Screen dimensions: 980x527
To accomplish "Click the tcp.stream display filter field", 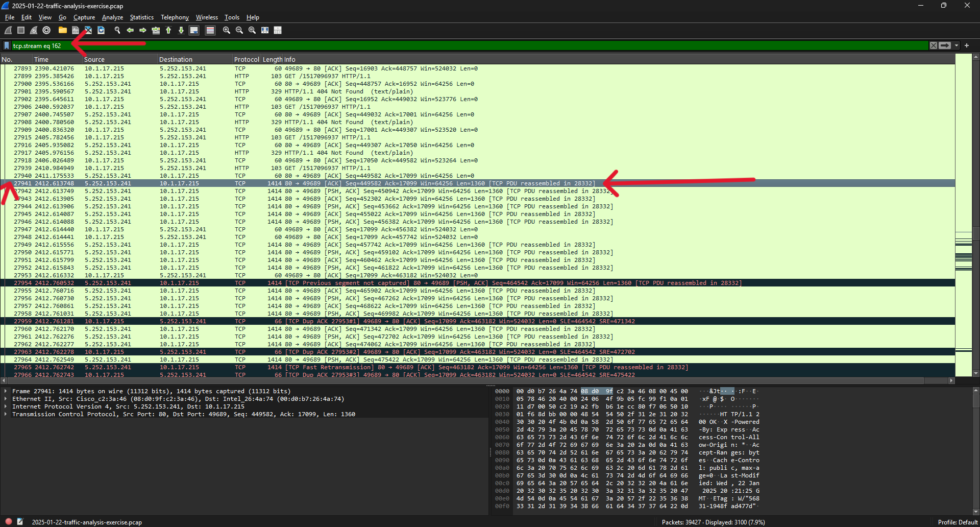I will (x=459, y=45).
